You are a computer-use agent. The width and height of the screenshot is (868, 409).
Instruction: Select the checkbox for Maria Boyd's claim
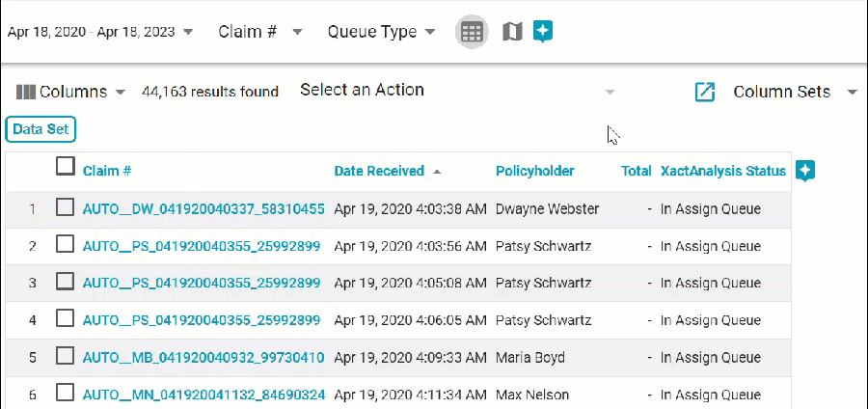[66, 356]
